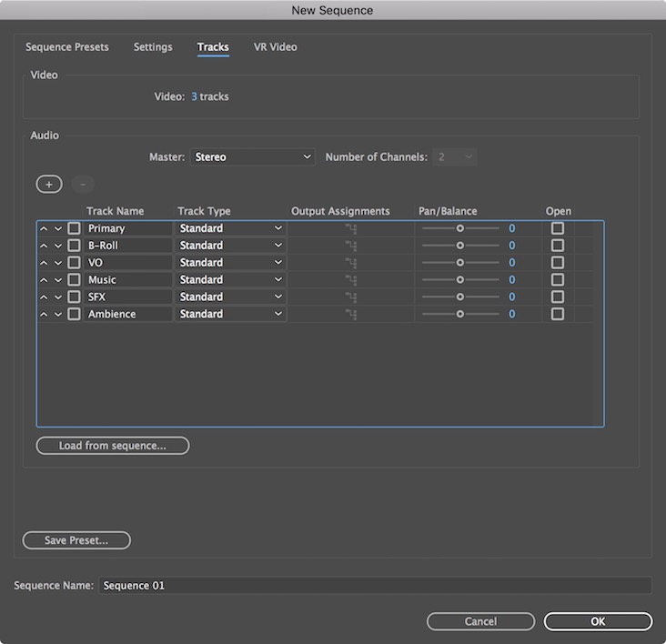
Task: Open Track Type dropdown for SFX
Action: (x=230, y=297)
